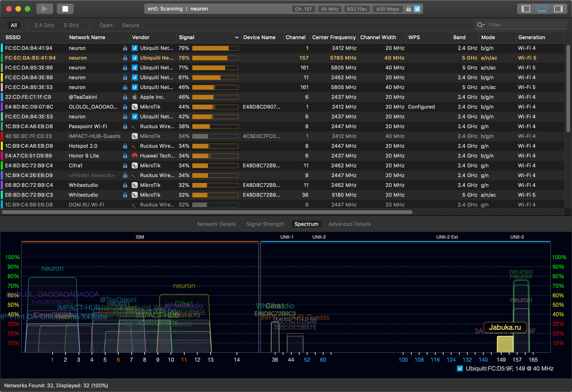Enable the 5 GHz band filter
The height and width of the screenshot is (392, 572).
(x=71, y=25)
